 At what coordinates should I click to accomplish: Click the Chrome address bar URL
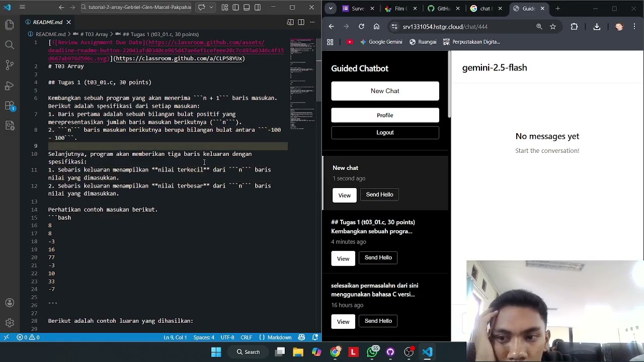[x=445, y=27]
